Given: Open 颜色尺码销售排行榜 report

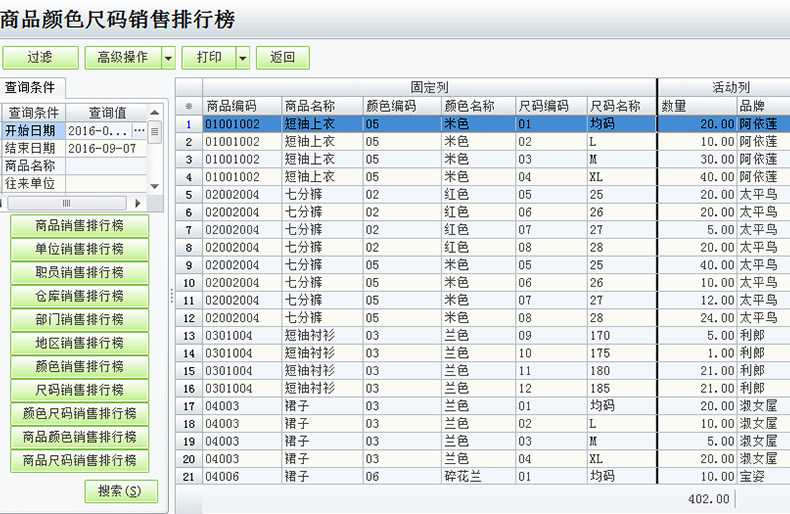Looking at the screenshot, I should pyautogui.click(x=80, y=413).
